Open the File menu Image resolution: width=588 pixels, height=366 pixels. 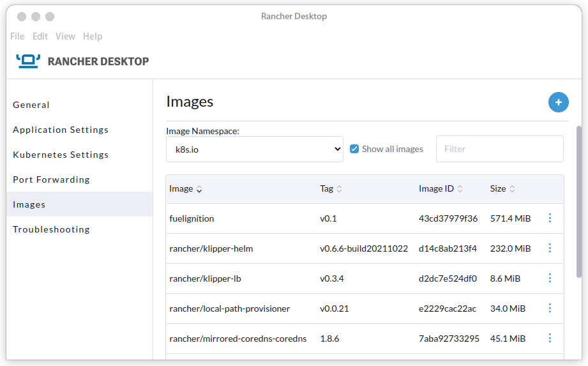click(x=17, y=36)
